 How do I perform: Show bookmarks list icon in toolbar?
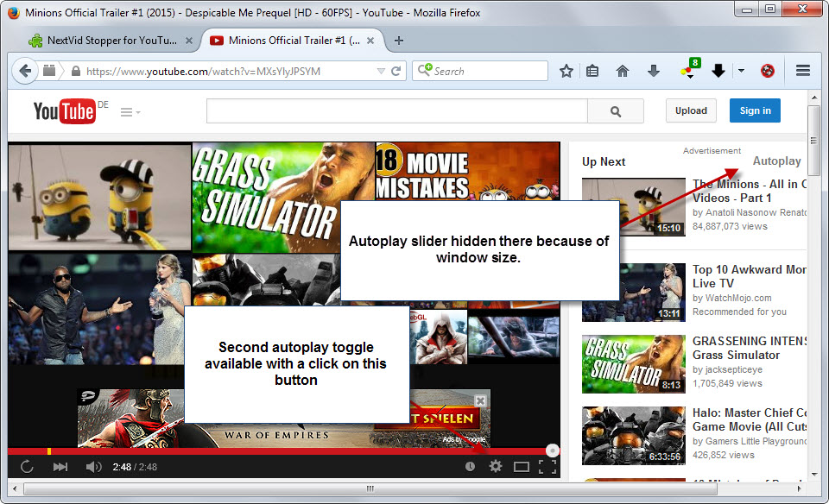592,71
